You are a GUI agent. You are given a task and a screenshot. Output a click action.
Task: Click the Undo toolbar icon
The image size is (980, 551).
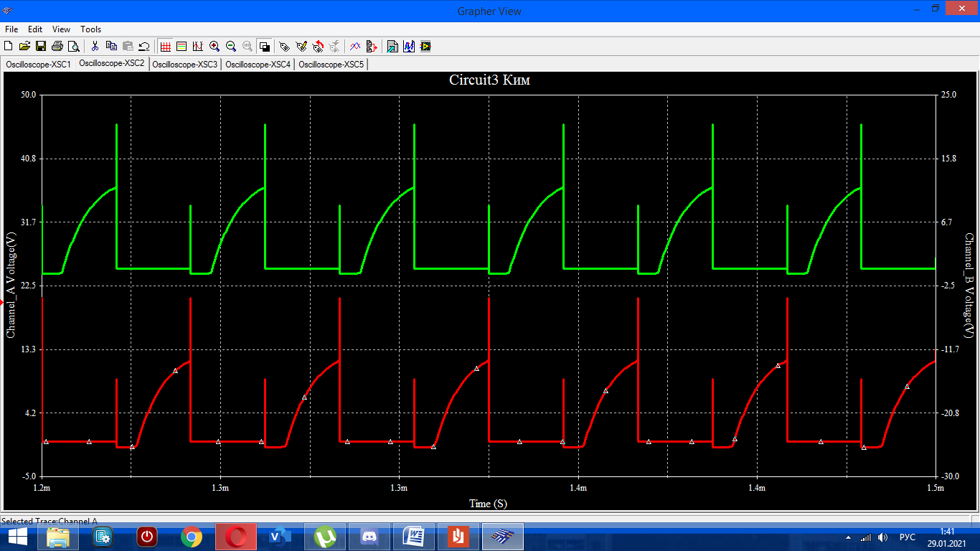pyautogui.click(x=144, y=47)
